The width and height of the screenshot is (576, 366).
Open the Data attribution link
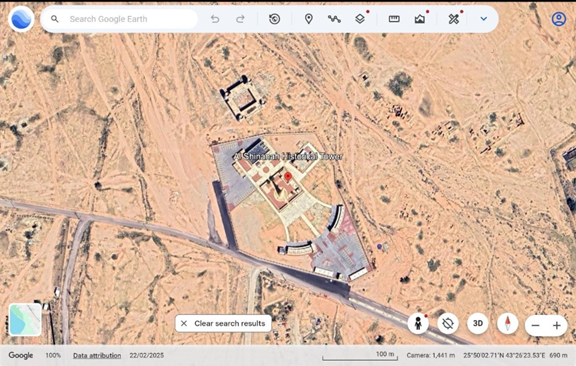[97, 355]
